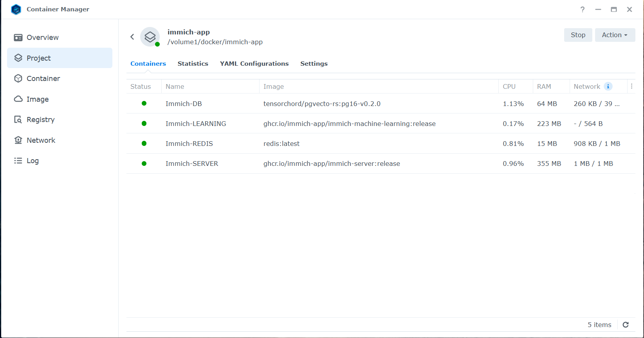Open the Registry search icon entry
The height and width of the screenshot is (338, 644).
(x=18, y=120)
